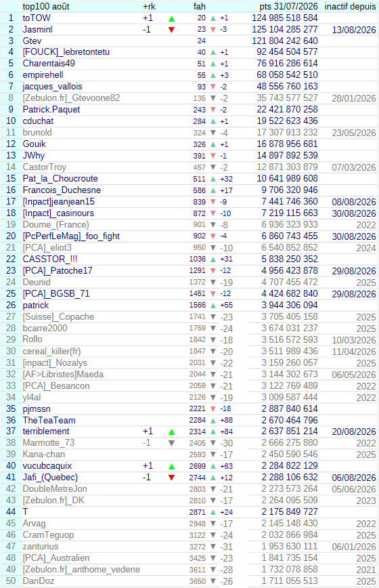Click the fah arrow beside T's +24
Viewport: 379px width, 588px height.
click(x=213, y=512)
